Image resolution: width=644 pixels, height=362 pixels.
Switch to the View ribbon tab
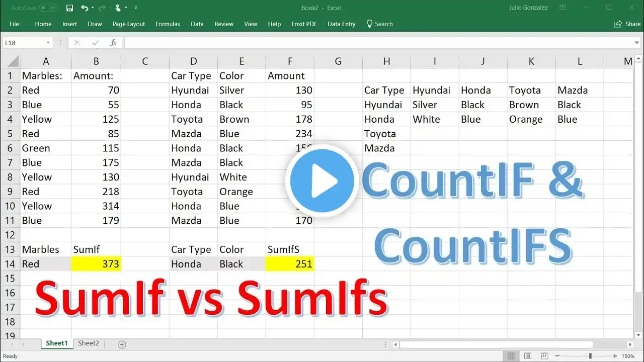[x=251, y=24]
